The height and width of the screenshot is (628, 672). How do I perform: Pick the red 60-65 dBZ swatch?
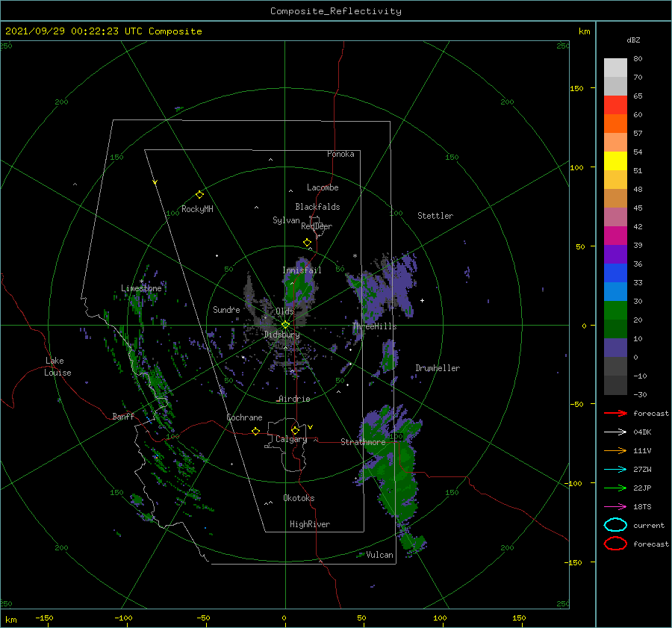pos(615,105)
